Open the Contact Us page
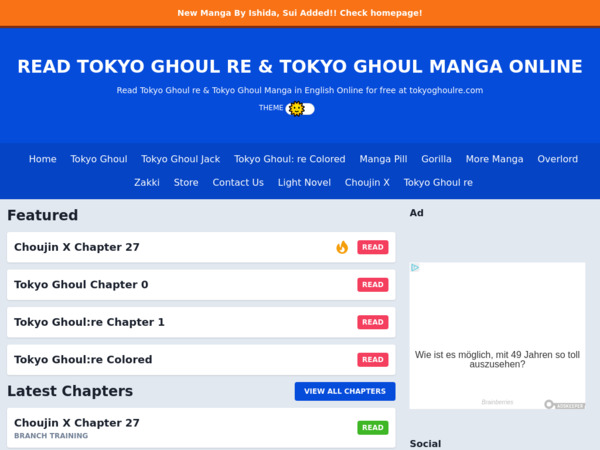This screenshot has height=450, width=600. [238, 183]
